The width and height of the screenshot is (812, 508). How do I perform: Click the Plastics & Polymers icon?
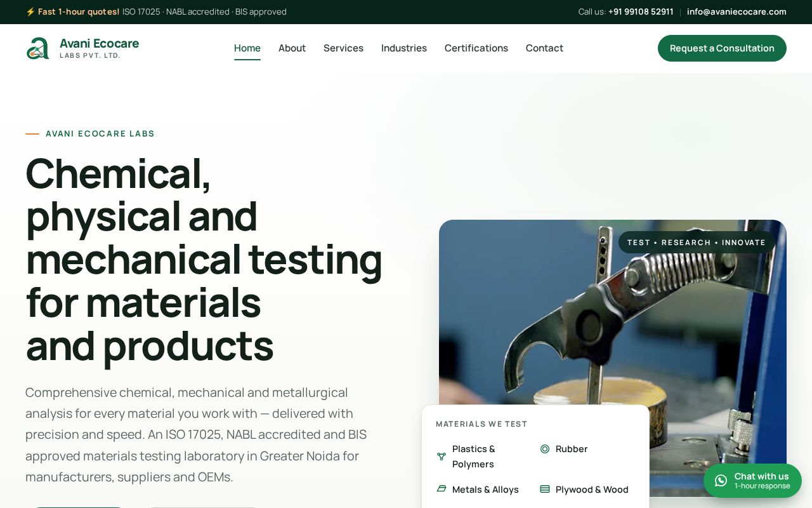[442, 456]
